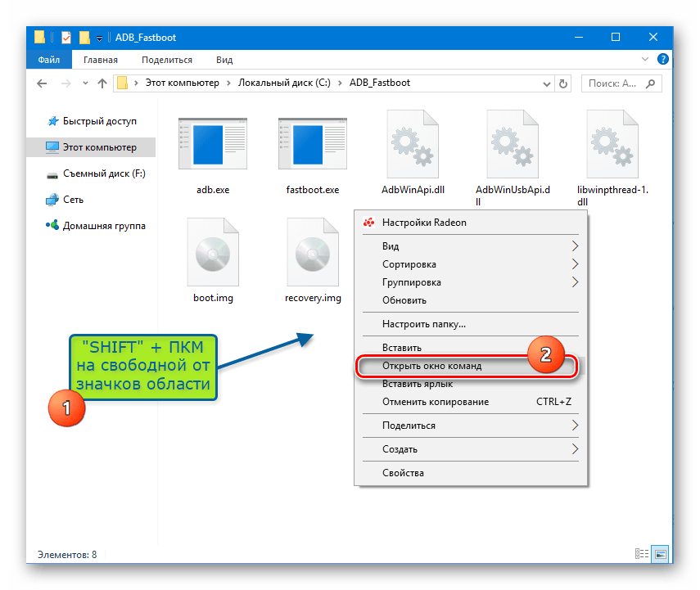Expand the ribbon chevron
Screen dimensions: 700x590
tap(644, 59)
